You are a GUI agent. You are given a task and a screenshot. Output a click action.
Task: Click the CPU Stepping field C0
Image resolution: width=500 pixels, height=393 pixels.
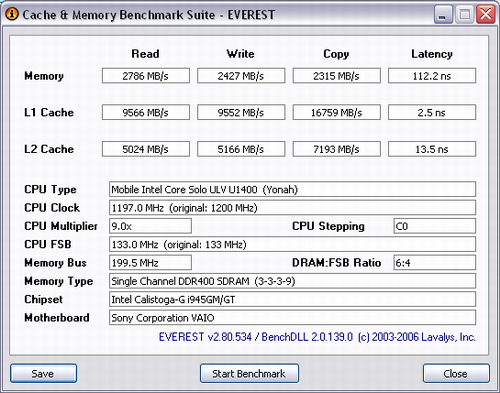(x=435, y=226)
